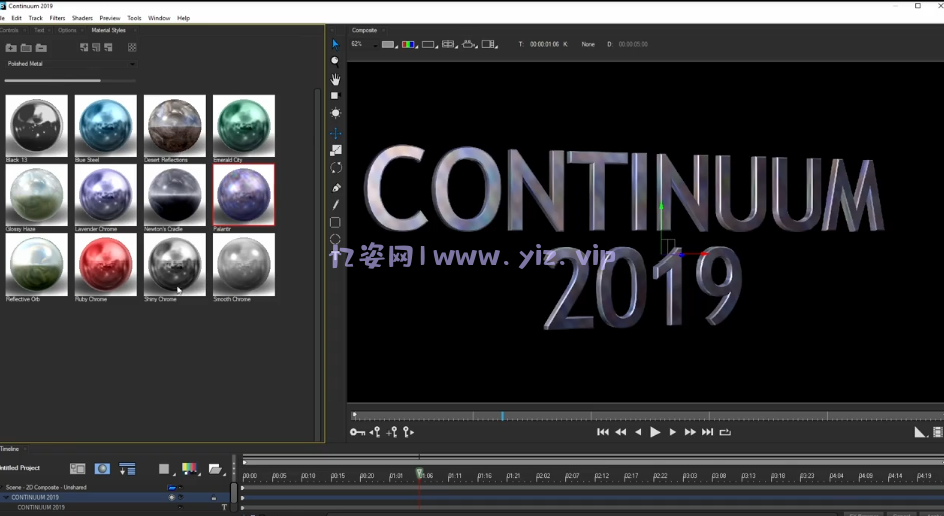Click the blue marker on the preview scrub bar

point(503,416)
